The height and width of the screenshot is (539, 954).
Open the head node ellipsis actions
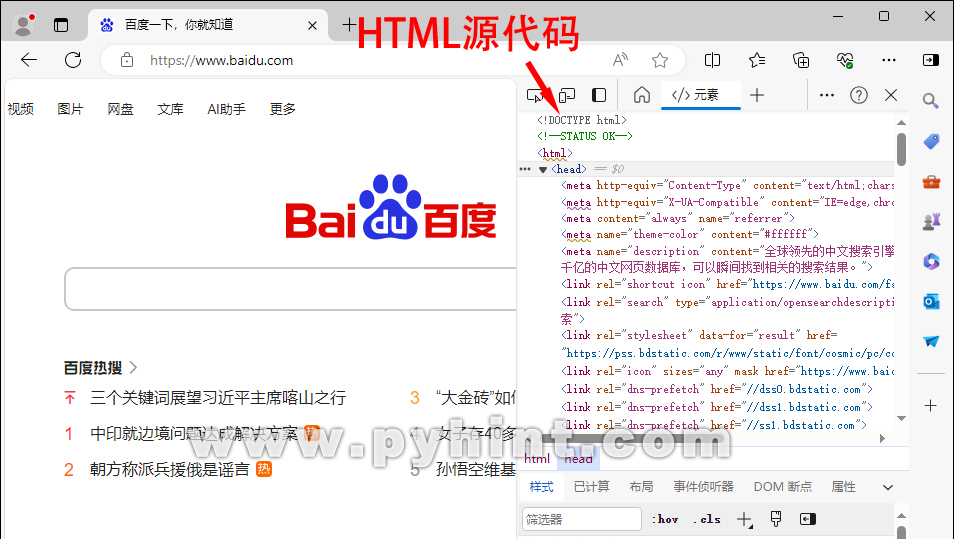(525, 169)
